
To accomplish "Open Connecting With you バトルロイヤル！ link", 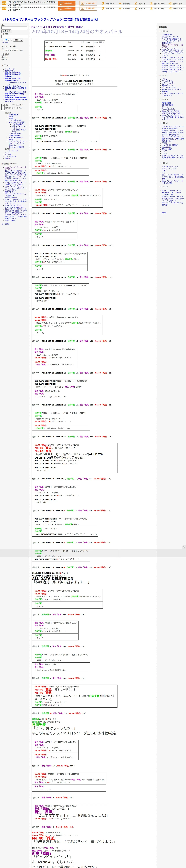I will click(16, 100).
